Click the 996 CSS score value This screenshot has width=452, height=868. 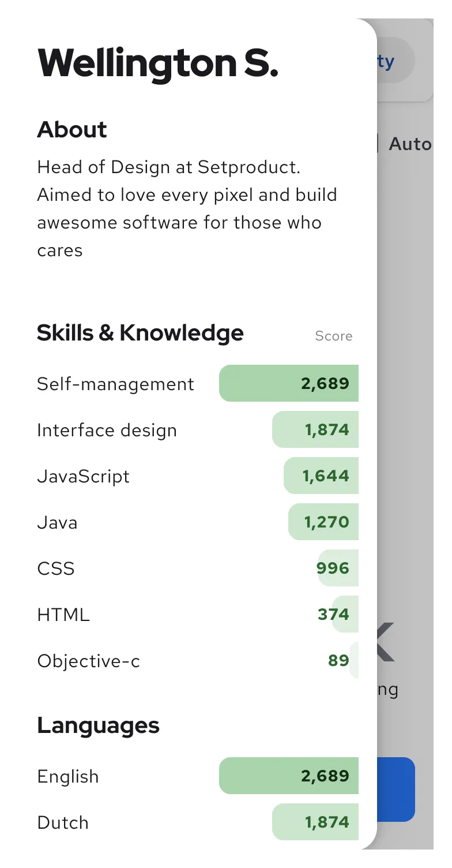(x=333, y=568)
